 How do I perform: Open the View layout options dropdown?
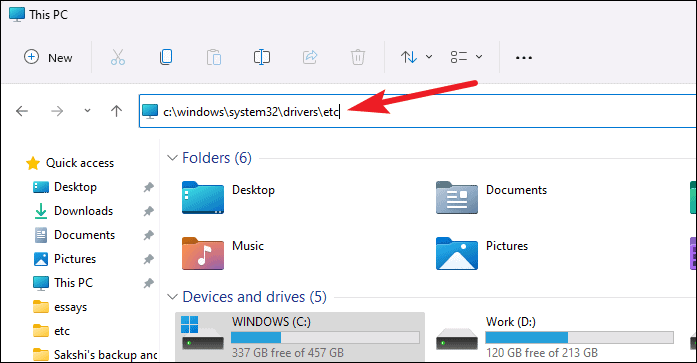tap(466, 57)
